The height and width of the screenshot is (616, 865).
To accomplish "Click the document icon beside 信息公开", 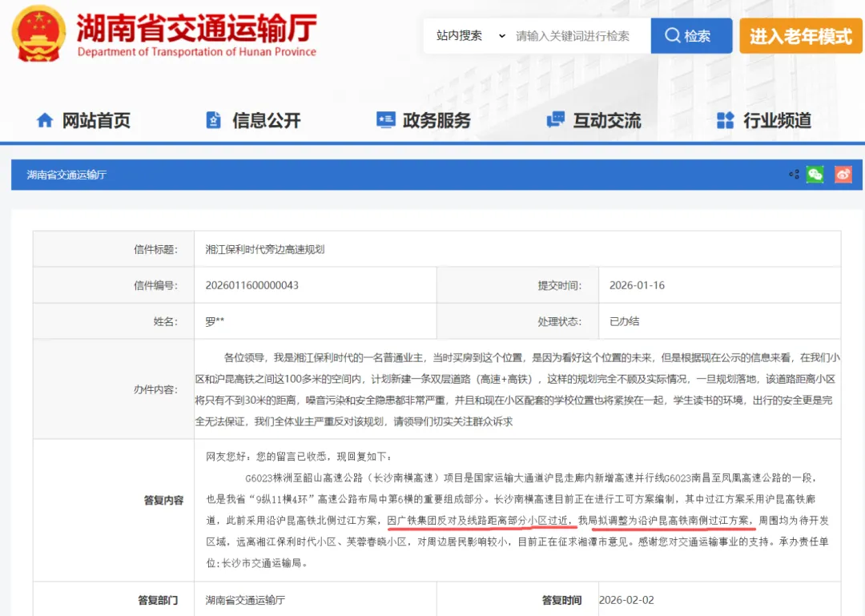I will click(x=214, y=120).
